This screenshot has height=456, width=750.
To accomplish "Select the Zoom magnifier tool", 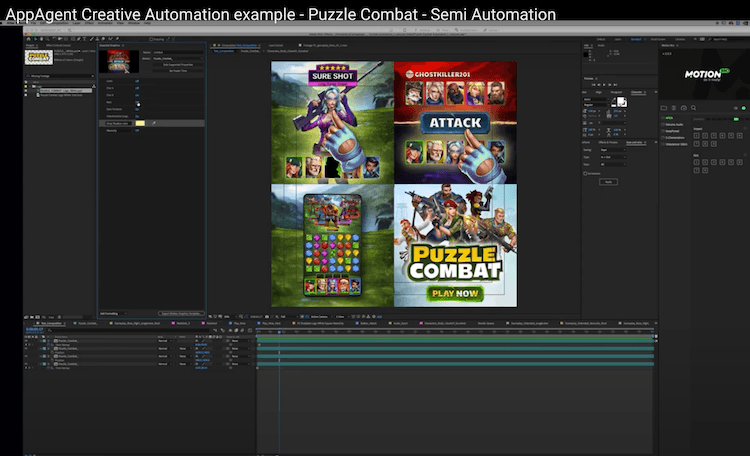I will (x=47, y=39).
